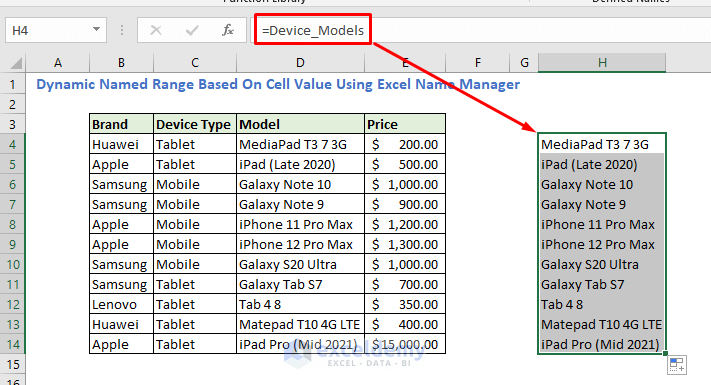Select row 2 header

13,104
